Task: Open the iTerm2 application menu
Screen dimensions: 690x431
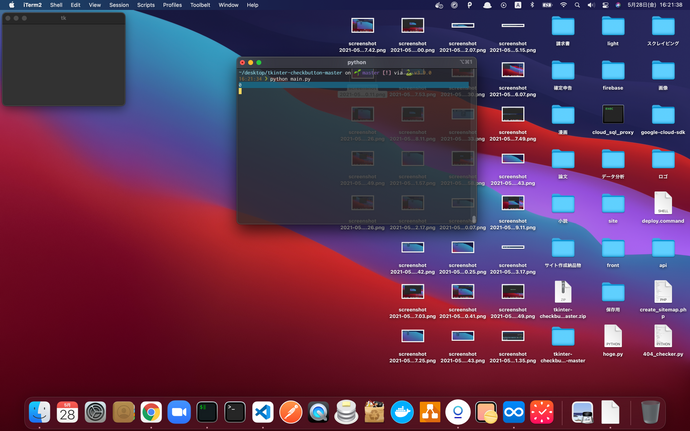Action: pyautogui.click(x=33, y=5)
